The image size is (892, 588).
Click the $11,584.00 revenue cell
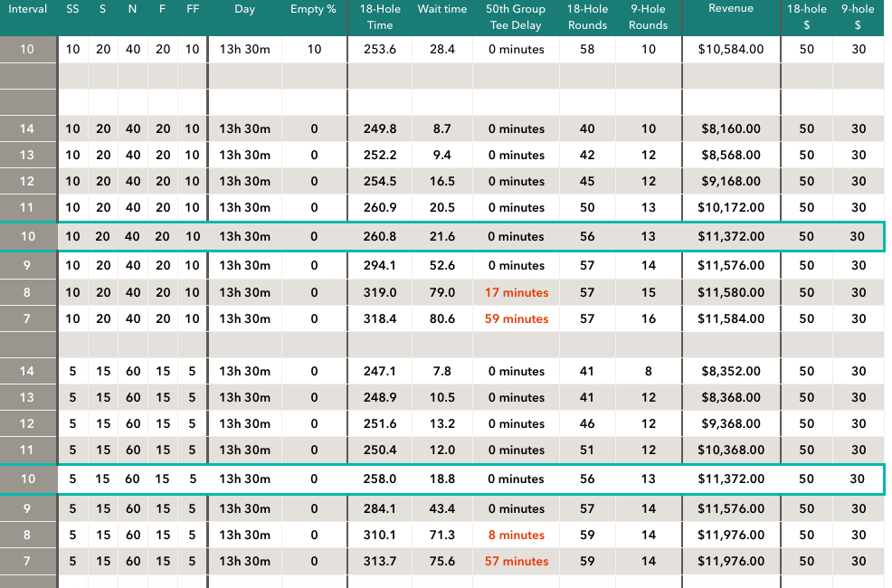click(x=730, y=318)
